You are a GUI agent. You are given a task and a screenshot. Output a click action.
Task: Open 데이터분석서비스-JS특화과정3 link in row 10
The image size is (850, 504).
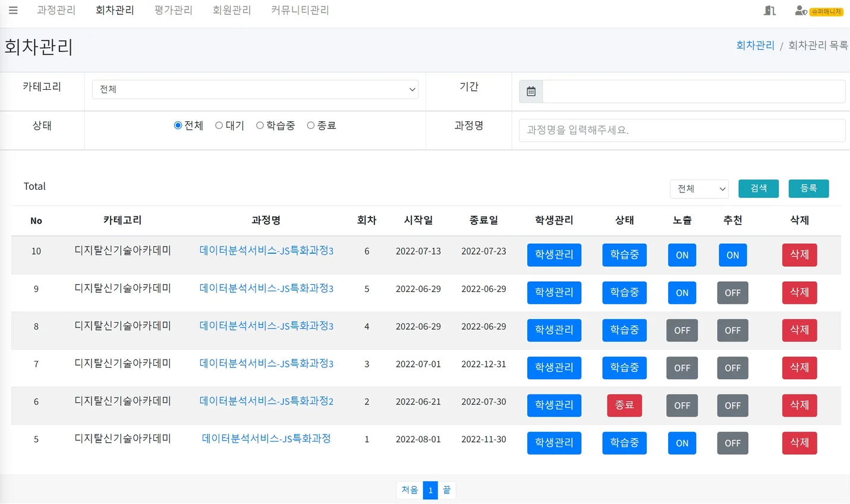pos(266,251)
